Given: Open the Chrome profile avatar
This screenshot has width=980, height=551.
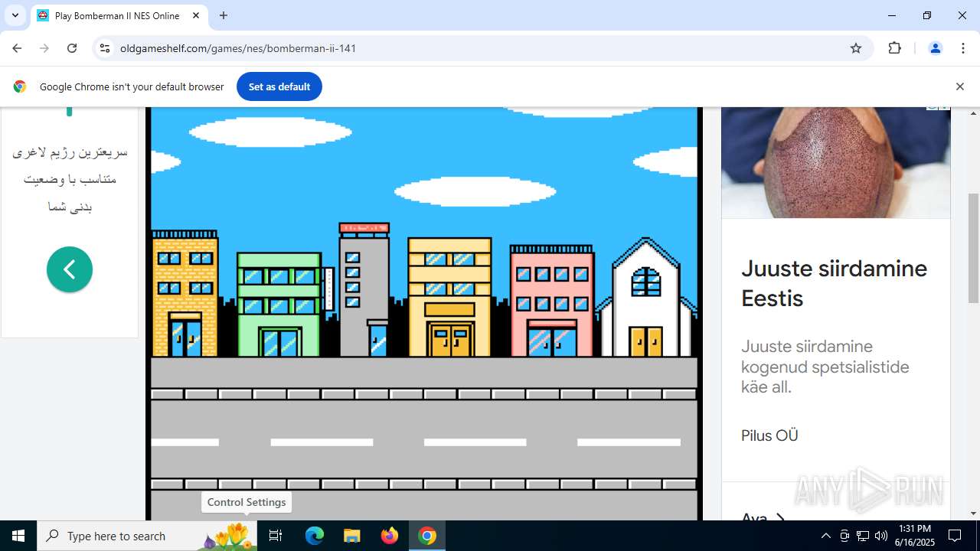Looking at the screenshot, I should click(935, 48).
